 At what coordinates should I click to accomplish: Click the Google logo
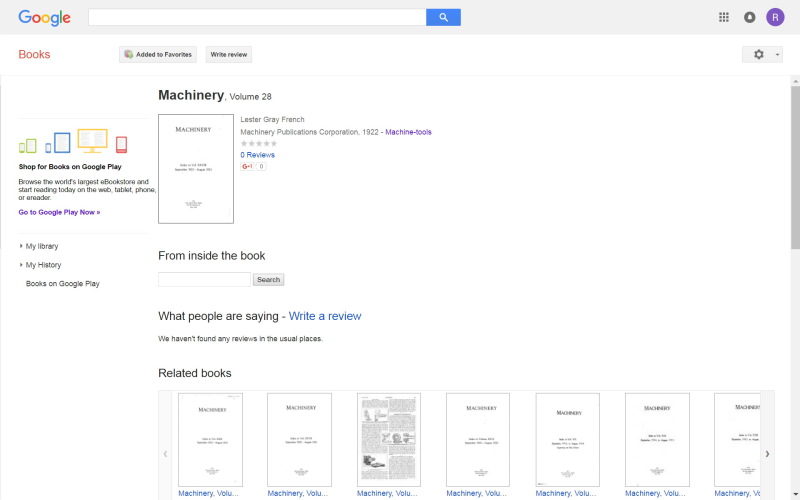[x=44, y=17]
